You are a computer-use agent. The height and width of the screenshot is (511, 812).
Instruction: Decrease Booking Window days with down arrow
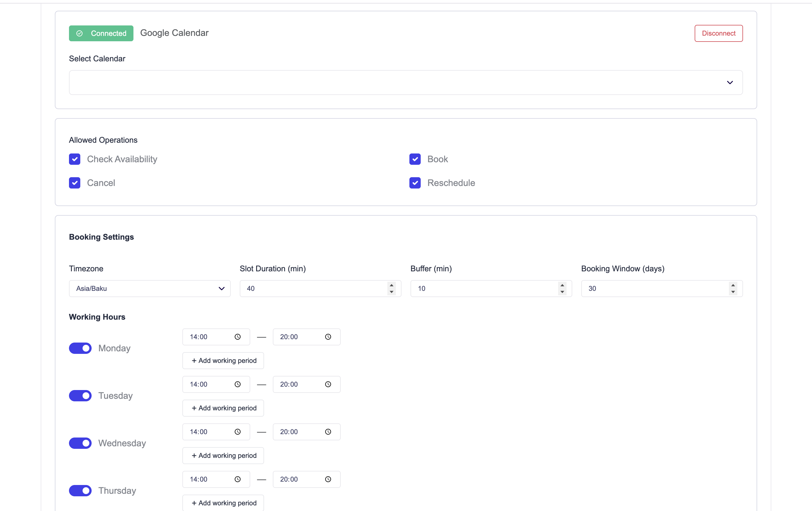pos(733,292)
